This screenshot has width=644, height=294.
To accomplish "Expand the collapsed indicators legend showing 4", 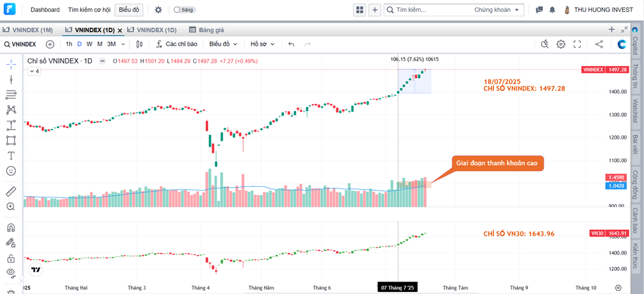I will click(34, 71).
